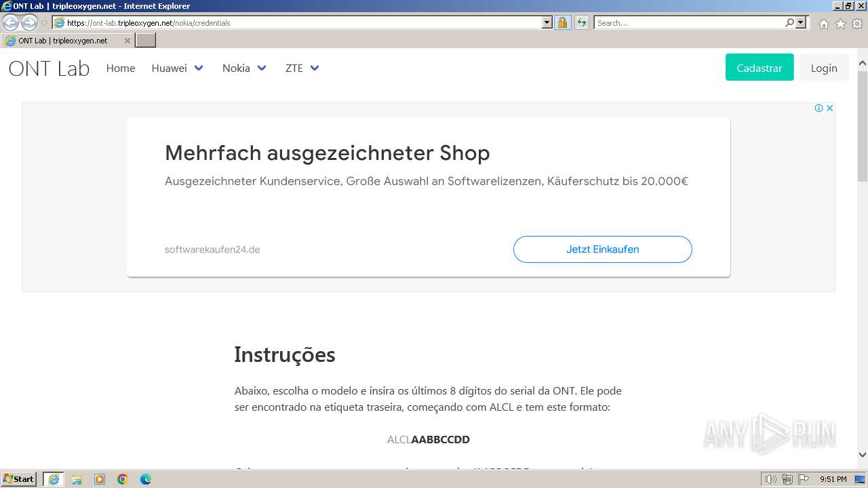Expand the ZTE dropdown menu
The height and width of the screenshot is (488, 868).
point(302,68)
